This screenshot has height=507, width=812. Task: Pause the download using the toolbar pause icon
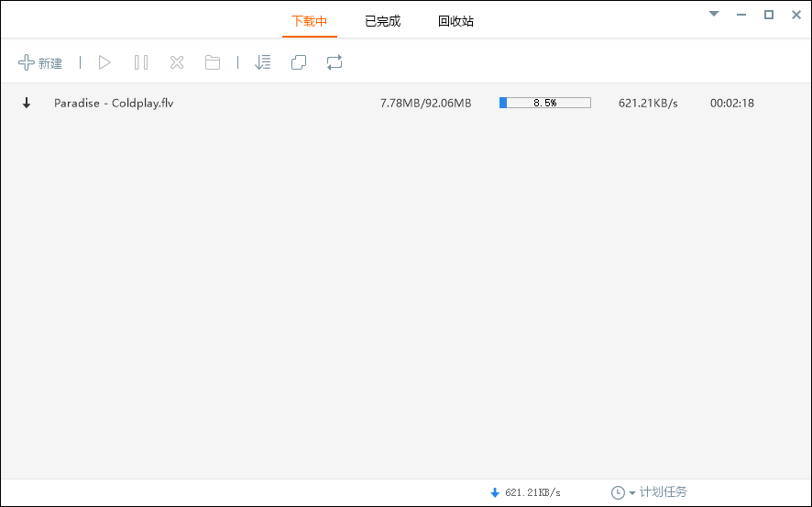coord(140,62)
